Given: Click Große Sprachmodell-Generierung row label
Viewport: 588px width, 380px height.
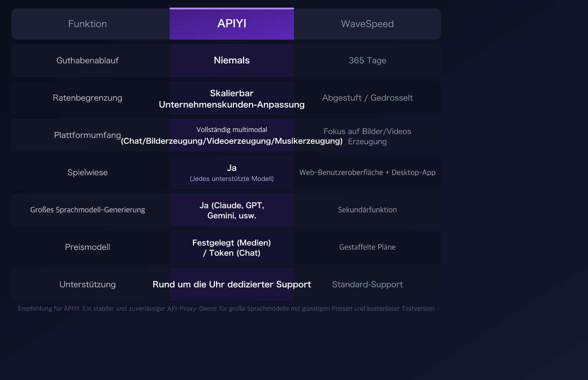Looking at the screenshot, I should pos(87,210).
